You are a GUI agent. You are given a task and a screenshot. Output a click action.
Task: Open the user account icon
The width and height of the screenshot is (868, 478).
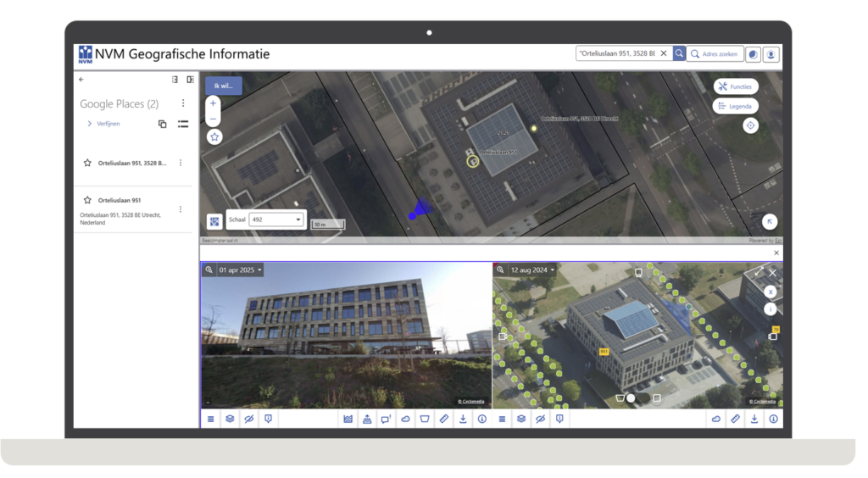pyautogui.click(x=771, y=54)
